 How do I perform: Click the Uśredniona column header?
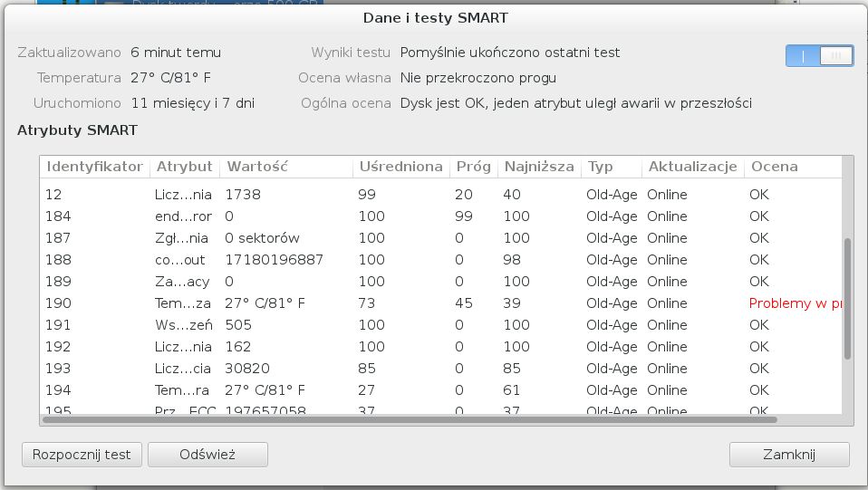click(x=401, y=167)
